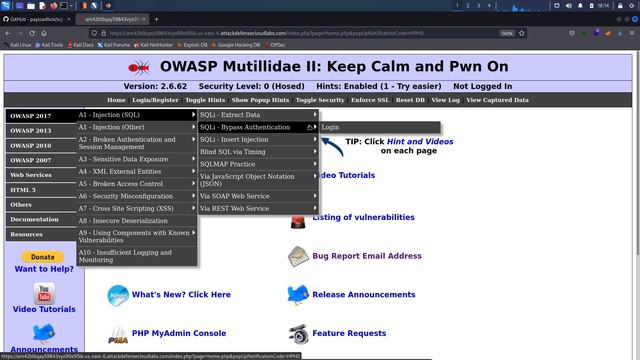
Task: Bookmark this page with the star icon
Action: 522,33
